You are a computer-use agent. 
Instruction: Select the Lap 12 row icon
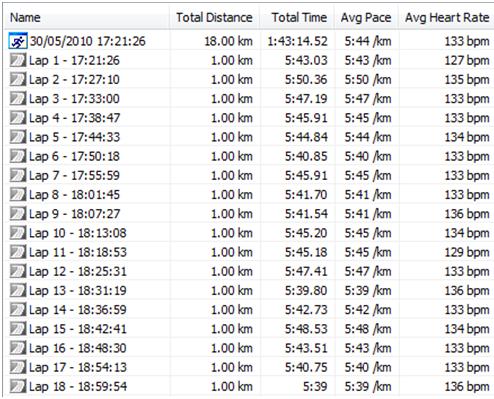click(x=18, y=272)
